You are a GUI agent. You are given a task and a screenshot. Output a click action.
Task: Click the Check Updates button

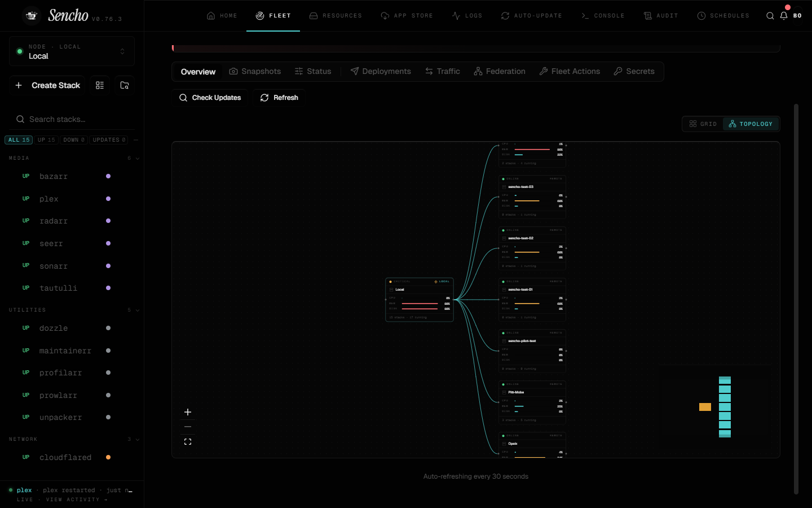point(210,98)
